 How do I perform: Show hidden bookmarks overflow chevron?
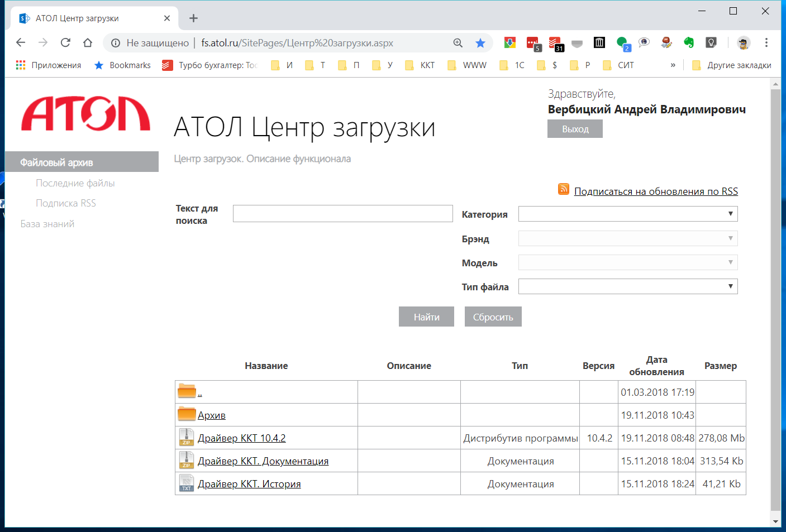pyautogui.click(x=673, y=65)
